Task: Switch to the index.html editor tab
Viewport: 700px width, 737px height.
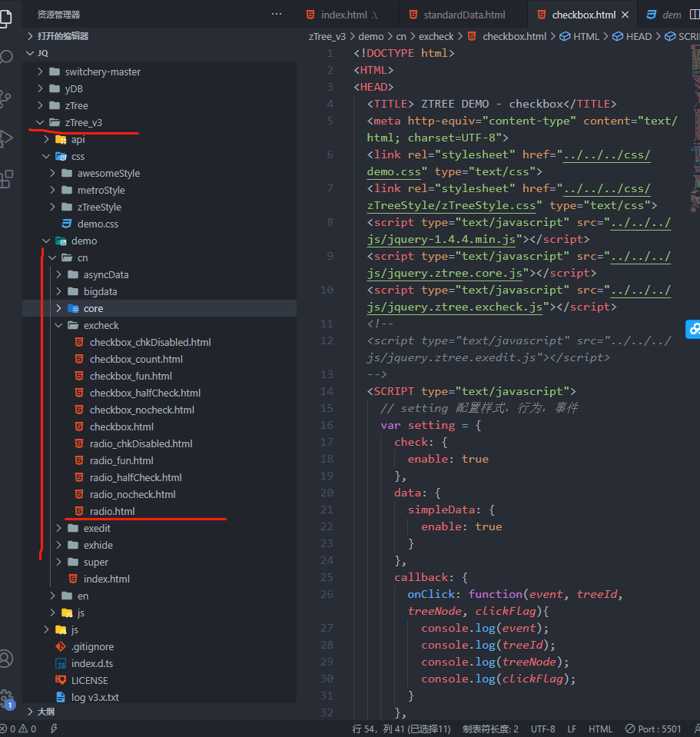Action: pos(348,15)
